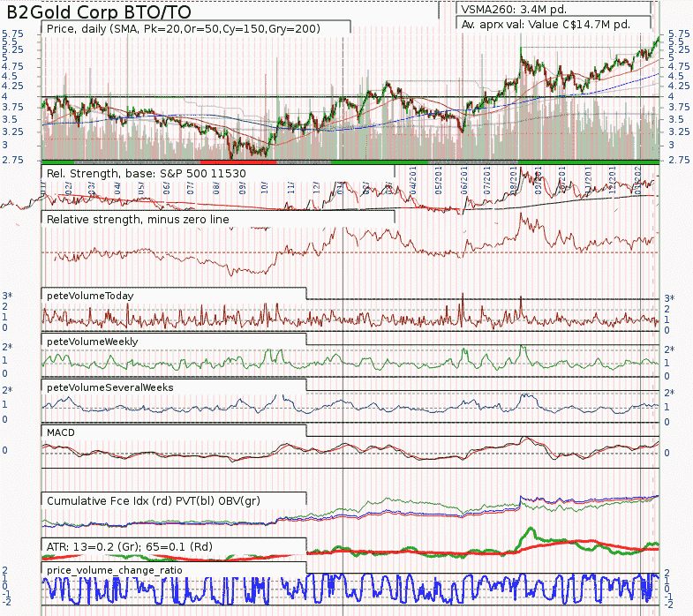Click the MACD panel label
The image size is (693, 616).
(x=61, y=432)
